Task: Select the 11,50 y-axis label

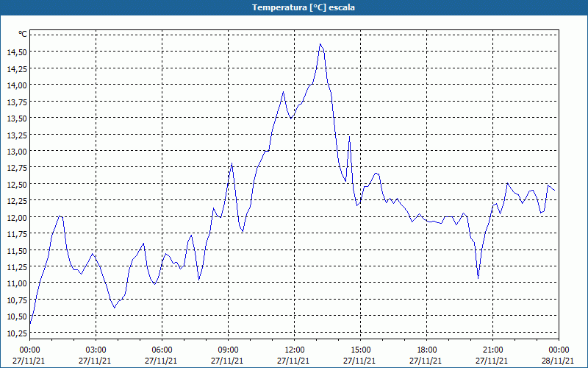Action: [17, 250]
